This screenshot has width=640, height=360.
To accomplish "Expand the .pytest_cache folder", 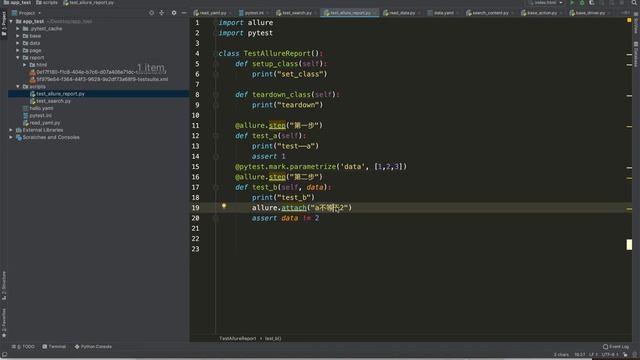I will click(x=18, y=29).
